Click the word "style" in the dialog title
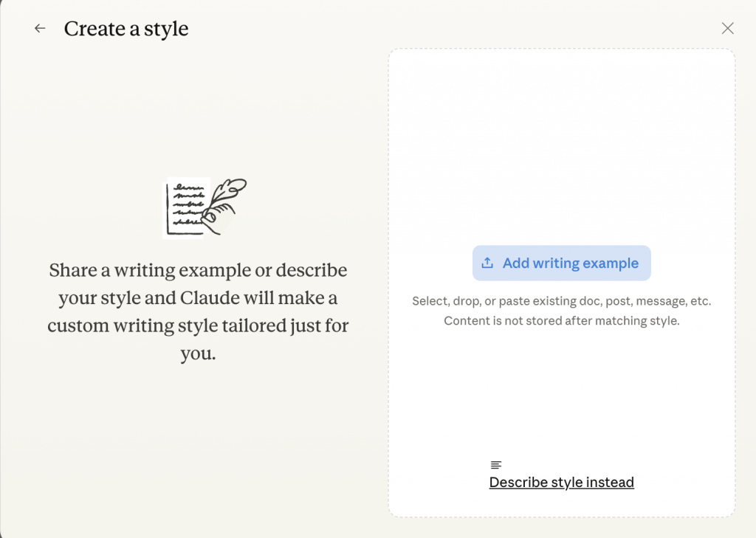 (166, 29)
